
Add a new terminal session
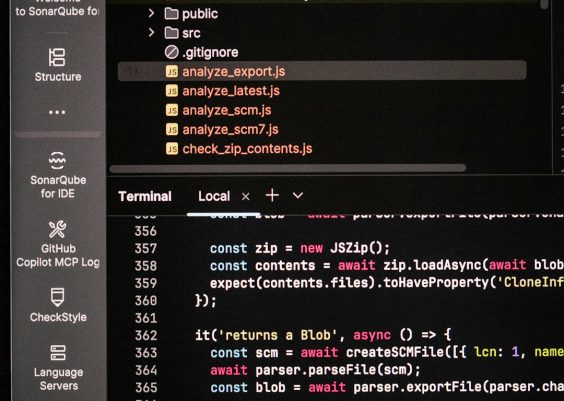tap(272, 196)
